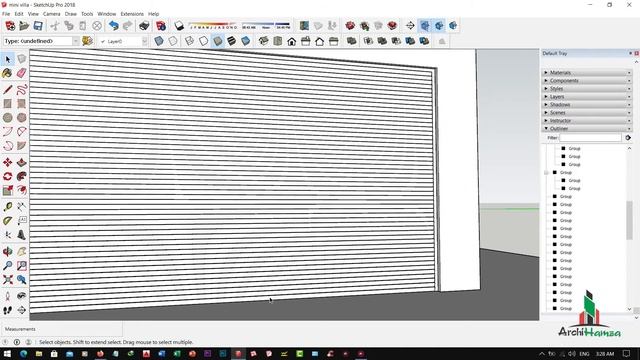This screenshot has width=640, height=360.
Task: Choose the Rotate tool
Action: coord(8,176)
